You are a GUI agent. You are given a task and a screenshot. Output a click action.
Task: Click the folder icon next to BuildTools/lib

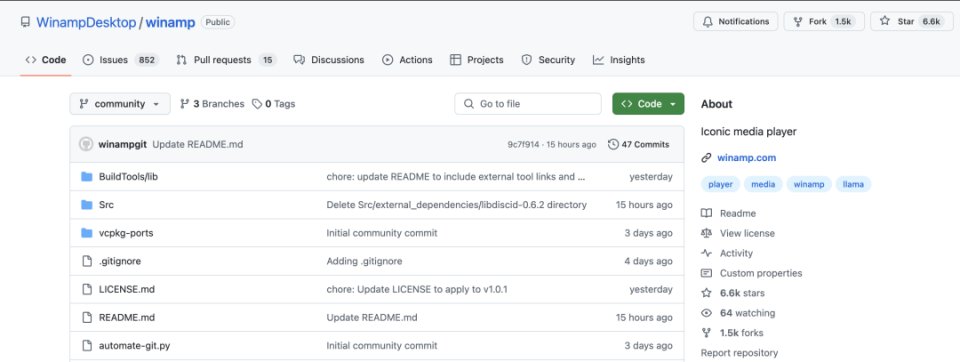[86, 176]
